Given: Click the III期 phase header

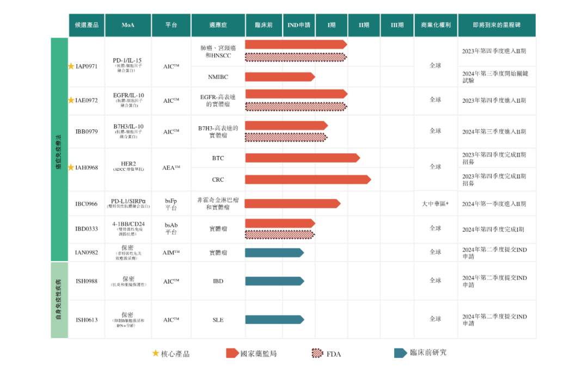Looking at the screenshot, I should pyautogui.click(x=397, y=25).
